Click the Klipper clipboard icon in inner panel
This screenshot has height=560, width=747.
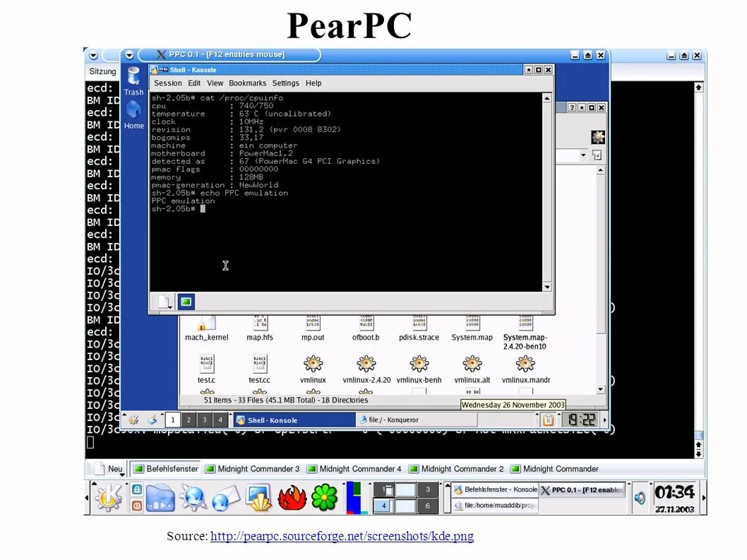(548, 420)
